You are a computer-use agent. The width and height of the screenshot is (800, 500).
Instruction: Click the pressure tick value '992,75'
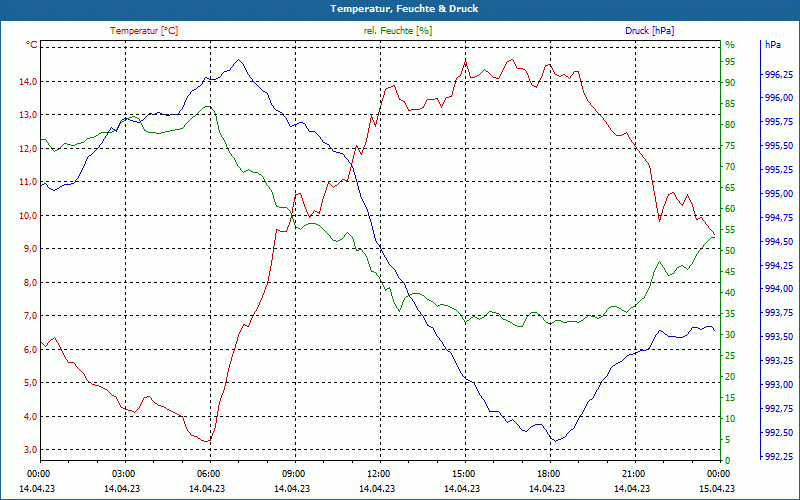(779, 409)
